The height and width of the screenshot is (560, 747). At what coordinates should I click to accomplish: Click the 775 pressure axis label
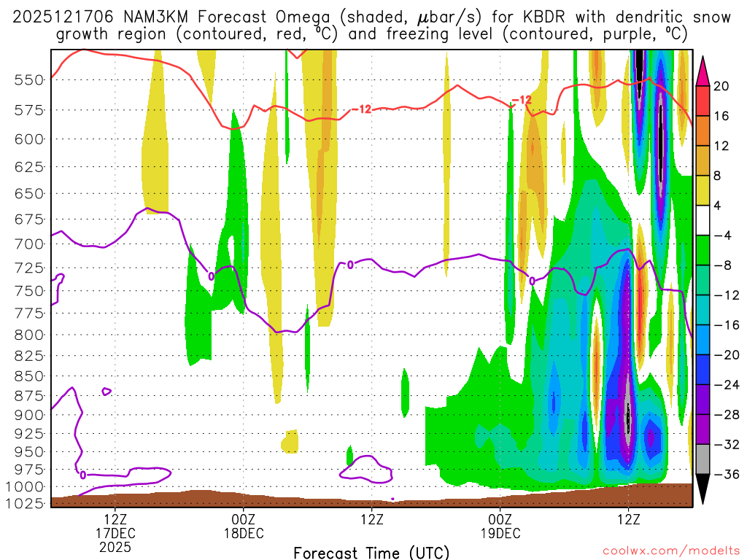point(29,314)
